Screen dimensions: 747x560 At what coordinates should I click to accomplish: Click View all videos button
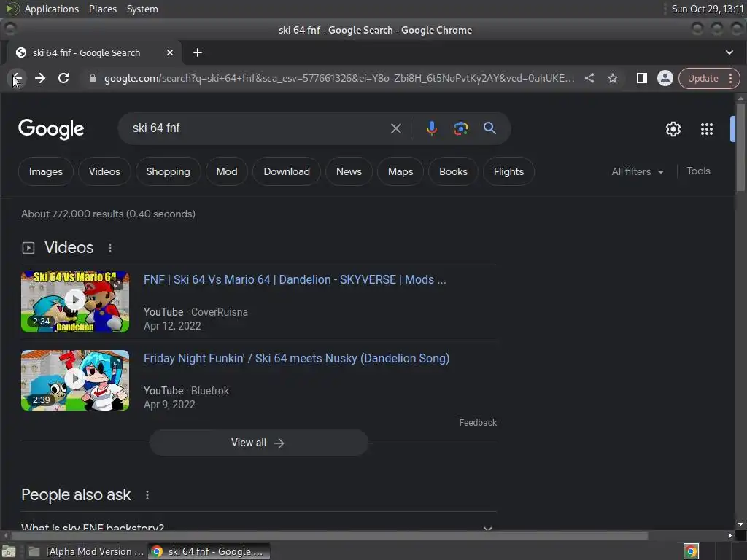point(259,443)
